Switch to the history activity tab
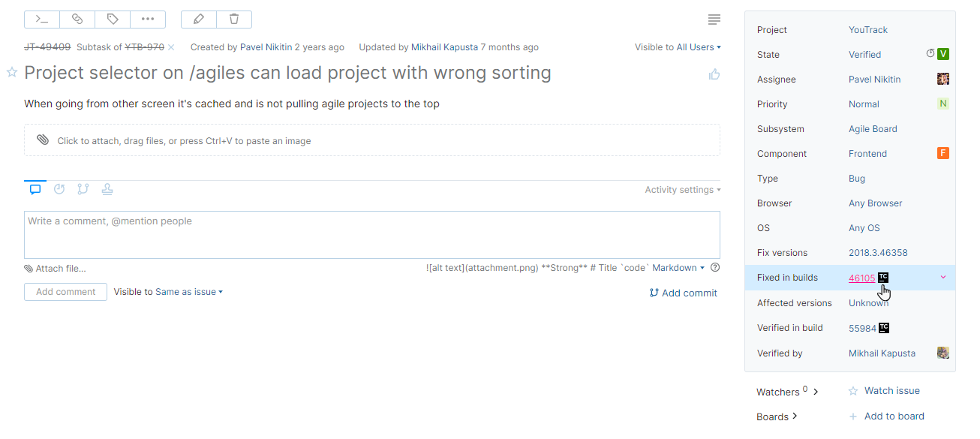This screenshot has height=439, width=980. [59, 190]
